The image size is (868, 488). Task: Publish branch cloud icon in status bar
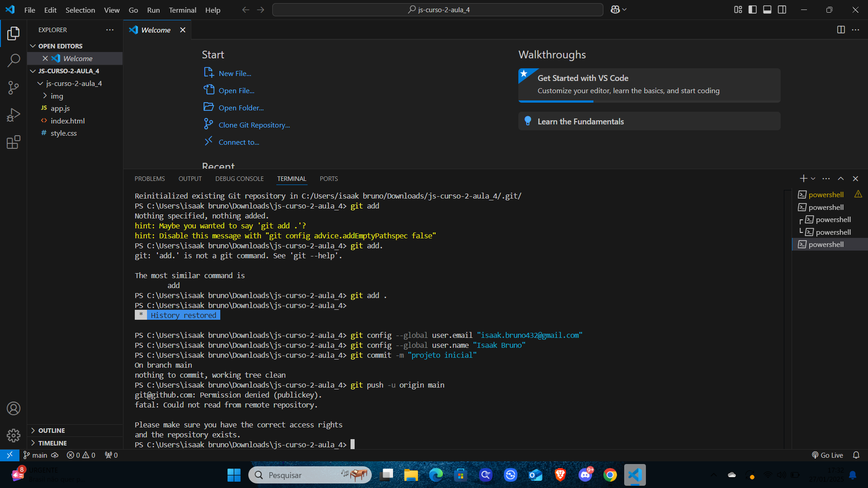coord(55,455)
